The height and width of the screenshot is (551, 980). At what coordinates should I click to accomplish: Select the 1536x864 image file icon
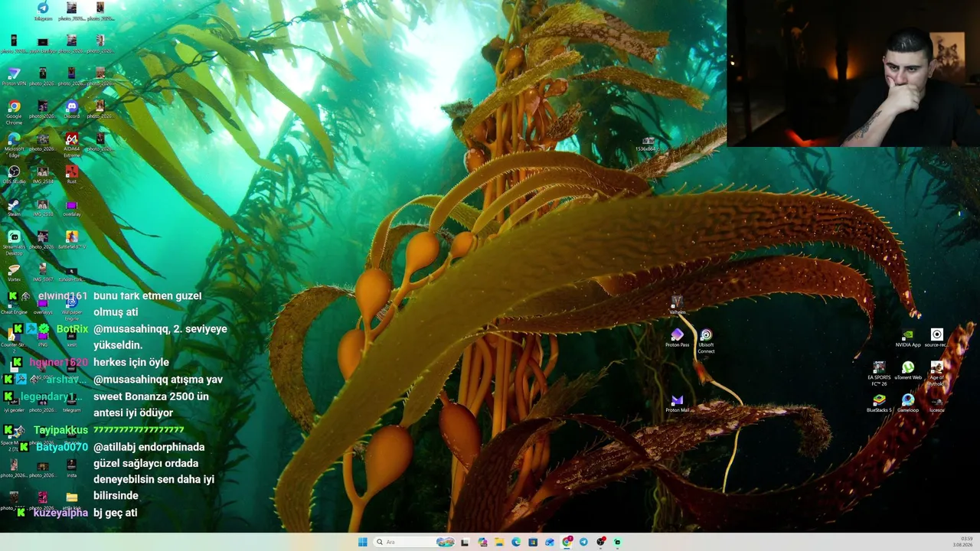[x=648, y=144]
